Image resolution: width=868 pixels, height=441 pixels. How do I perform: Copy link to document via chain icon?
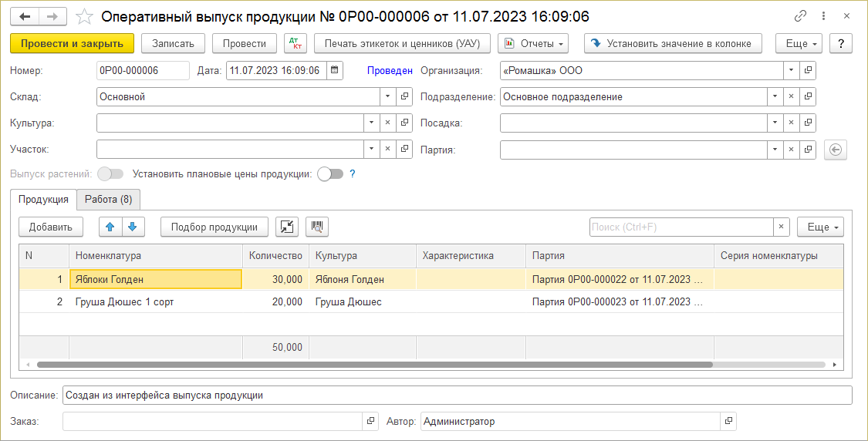[x=800, y=16]
